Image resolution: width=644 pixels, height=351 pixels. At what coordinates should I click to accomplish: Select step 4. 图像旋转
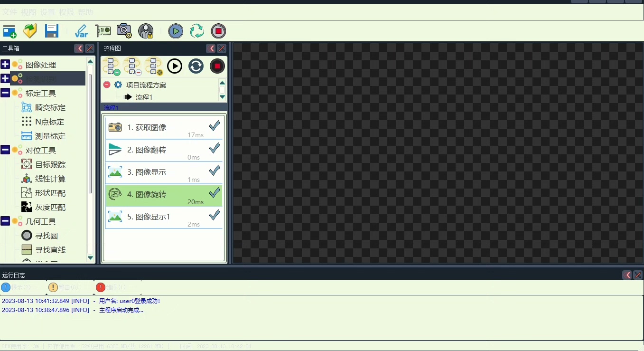pos(164,195)
